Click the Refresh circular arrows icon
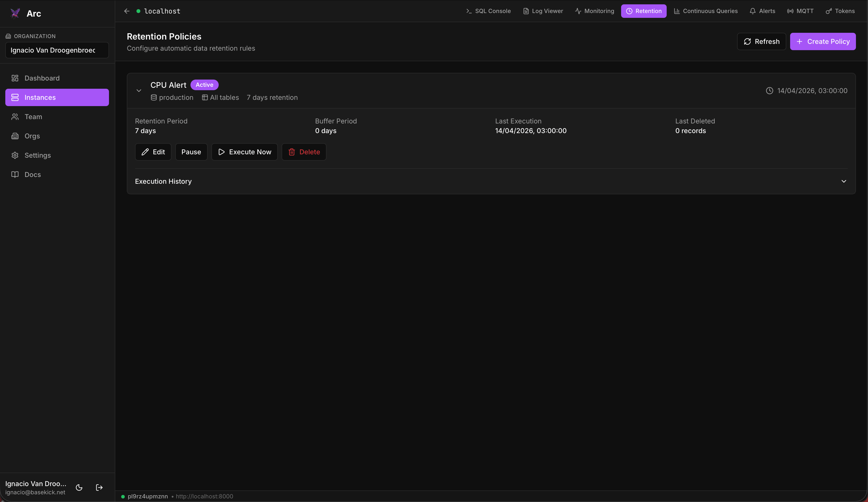This screenshot has height=502, width=868. [747, 41]
